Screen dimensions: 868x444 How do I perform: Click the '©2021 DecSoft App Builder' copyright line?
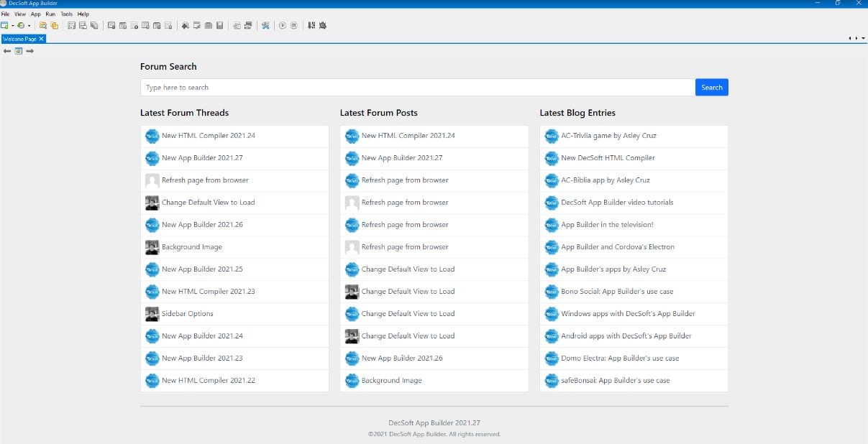coord(434,435)
